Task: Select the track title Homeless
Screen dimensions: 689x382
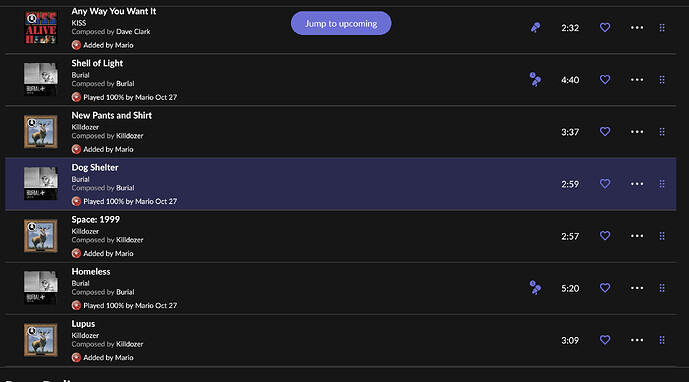Action: click(x=91, y=272)
